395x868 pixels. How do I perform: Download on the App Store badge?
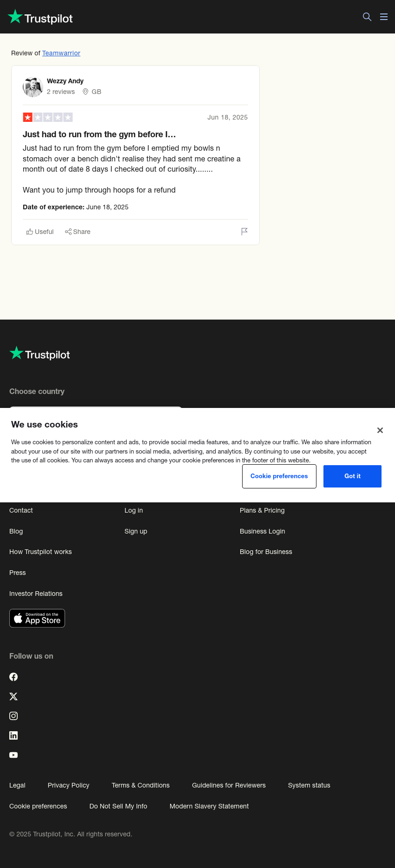pyautogui.click(x=37, y=618)
